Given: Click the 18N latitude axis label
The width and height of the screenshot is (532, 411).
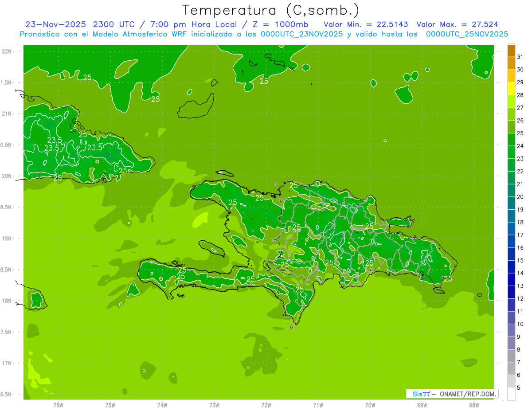Looking at the screenshot, I should 7,301.
